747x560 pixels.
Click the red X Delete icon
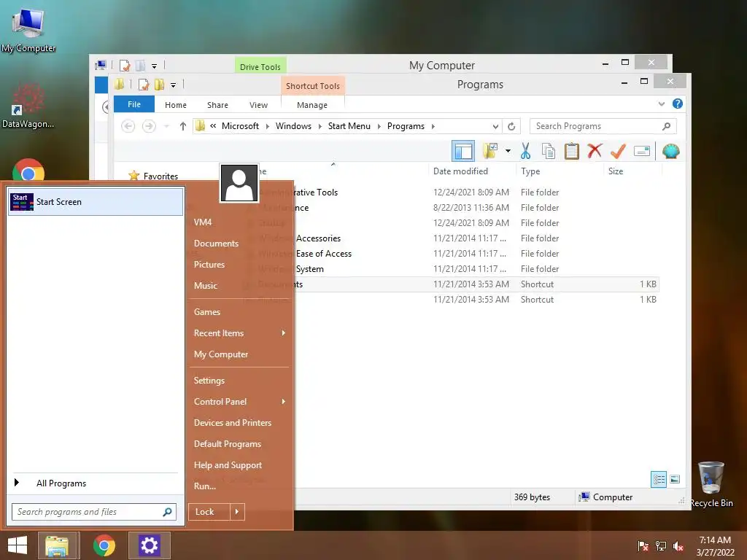pyautogui.click(x=595, y=151)
